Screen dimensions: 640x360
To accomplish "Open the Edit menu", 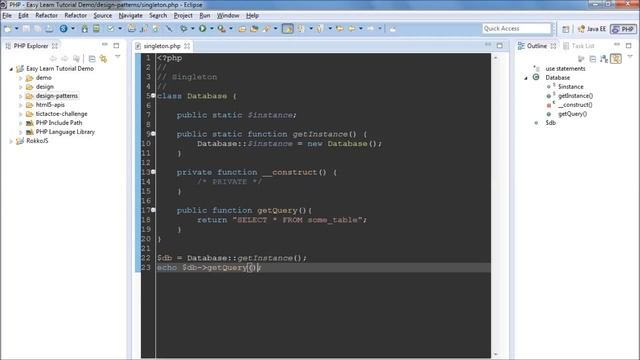I will pos(23,16).
